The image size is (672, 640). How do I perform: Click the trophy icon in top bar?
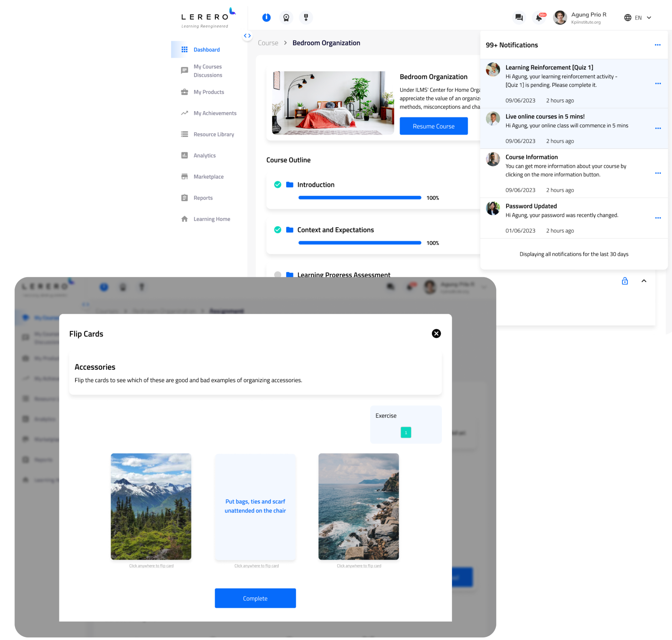point(306,17)
